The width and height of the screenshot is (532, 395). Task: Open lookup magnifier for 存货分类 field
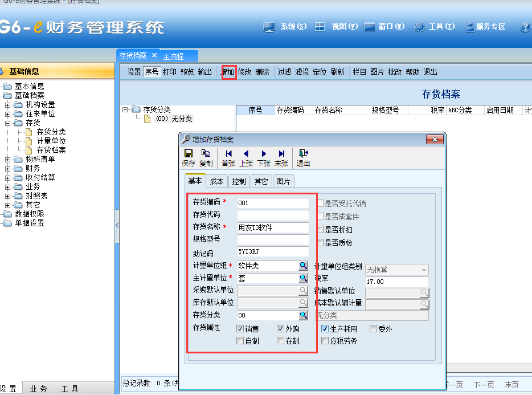click(304, 315)
